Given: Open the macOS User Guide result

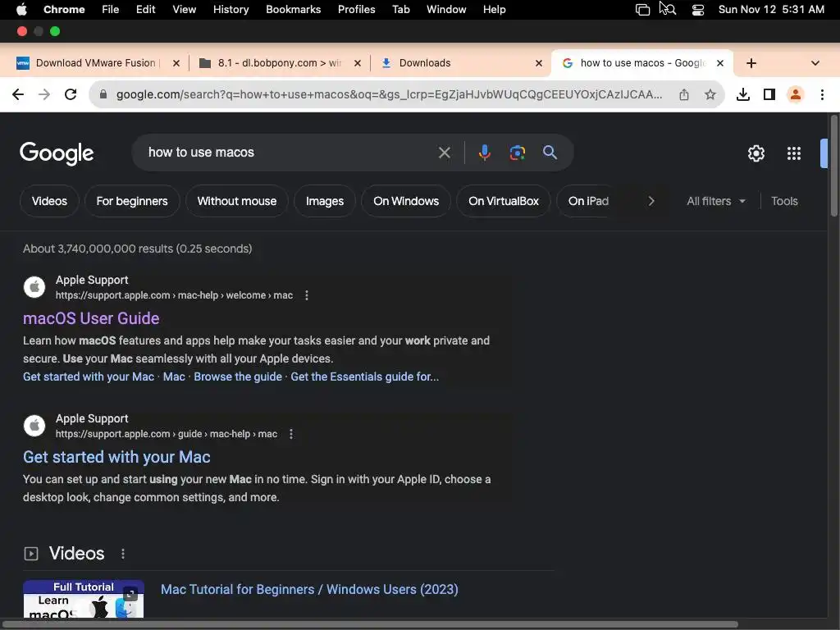Looking at the screenshot, I should tap(91, 319).
